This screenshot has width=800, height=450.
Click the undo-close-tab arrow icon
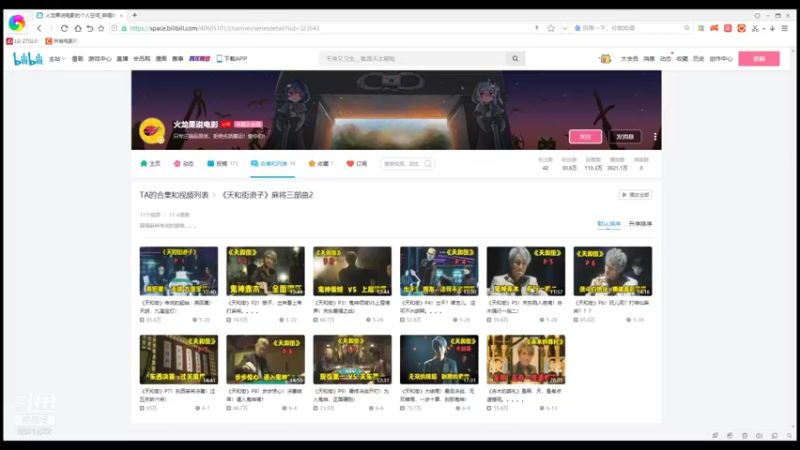[x=89, y=29]
